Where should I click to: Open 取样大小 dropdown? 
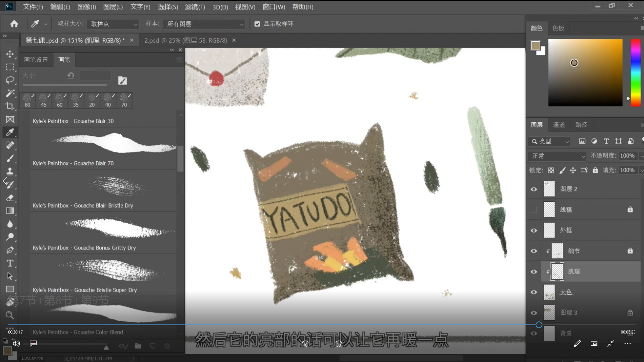113,24
